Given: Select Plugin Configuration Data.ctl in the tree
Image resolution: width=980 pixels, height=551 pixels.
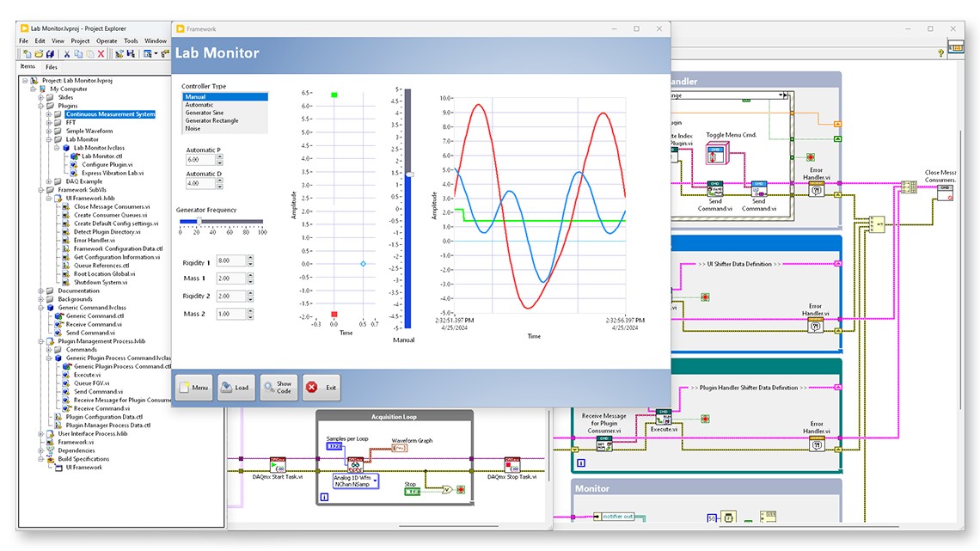Looking at the screenshot, I should pos(104,417).
